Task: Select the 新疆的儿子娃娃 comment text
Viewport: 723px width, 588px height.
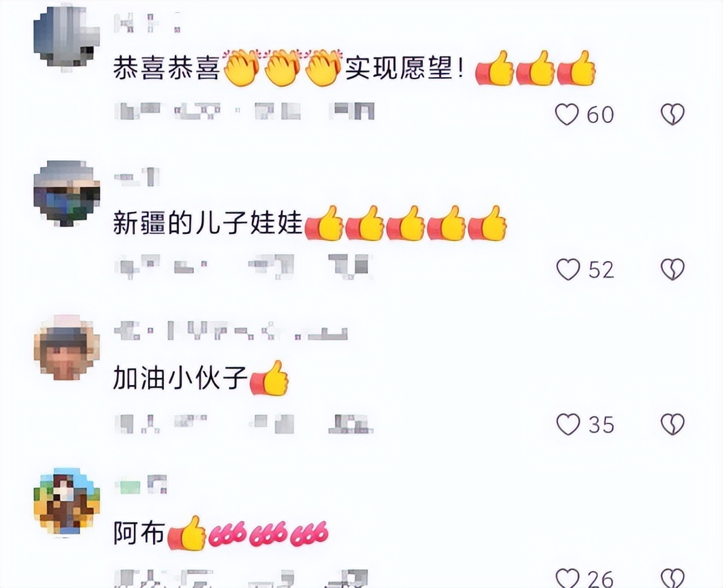Action: 310,224
